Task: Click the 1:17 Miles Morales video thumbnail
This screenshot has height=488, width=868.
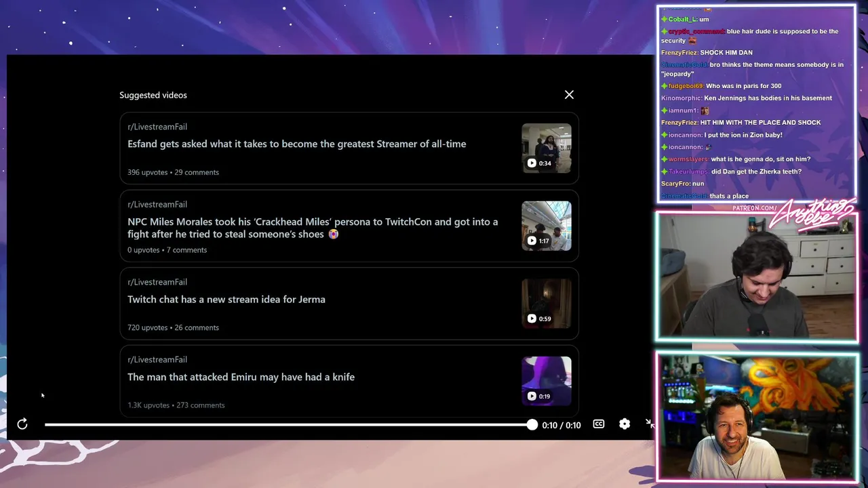Action: click(x=547, y=226)
